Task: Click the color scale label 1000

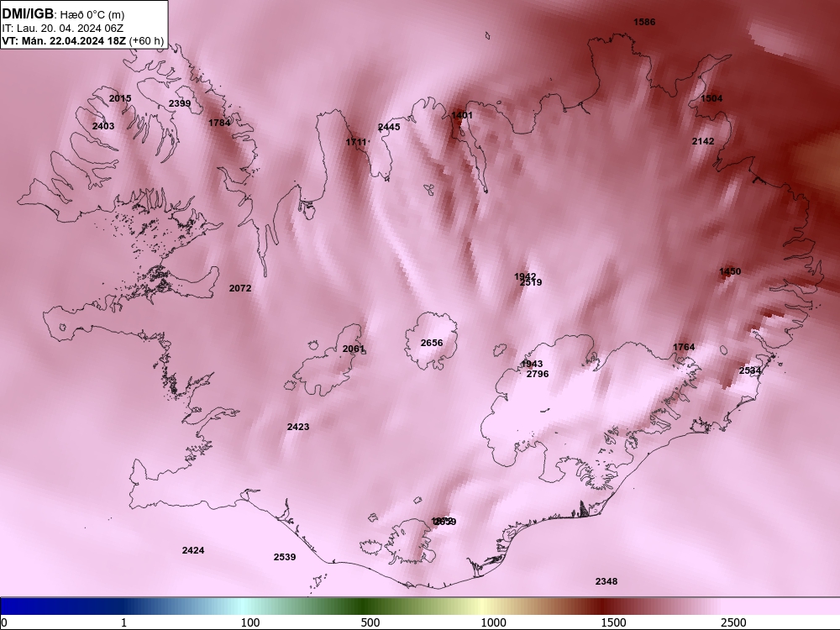Action: (493, 622)
